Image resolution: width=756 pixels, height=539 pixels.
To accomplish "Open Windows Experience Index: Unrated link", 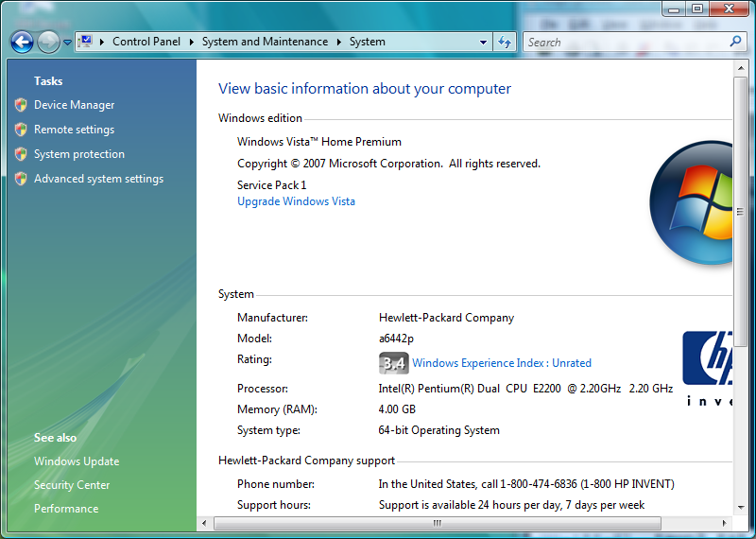I will [x=501, y=363].
